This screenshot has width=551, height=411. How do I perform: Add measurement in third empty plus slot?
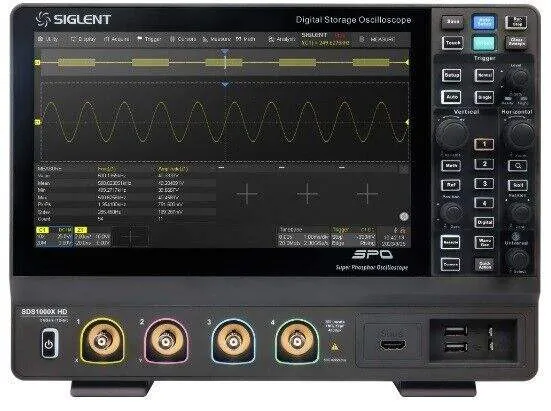[x=367, y=194]
